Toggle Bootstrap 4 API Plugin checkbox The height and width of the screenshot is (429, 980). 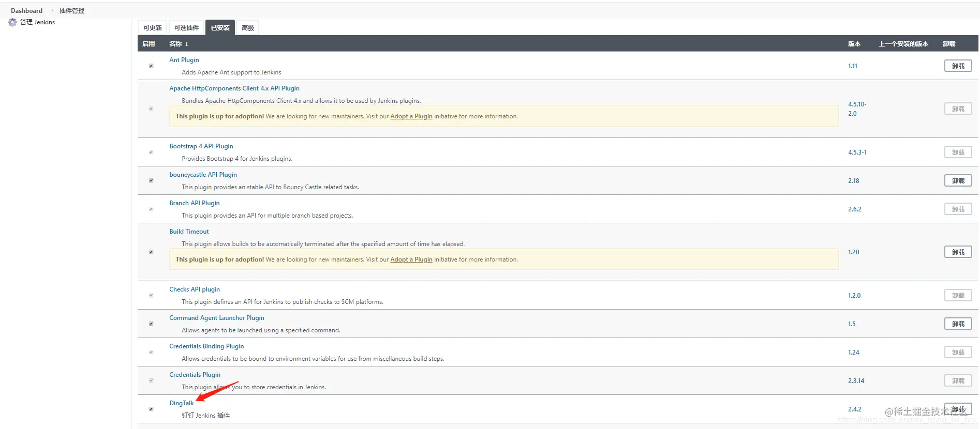coord(151,152)
